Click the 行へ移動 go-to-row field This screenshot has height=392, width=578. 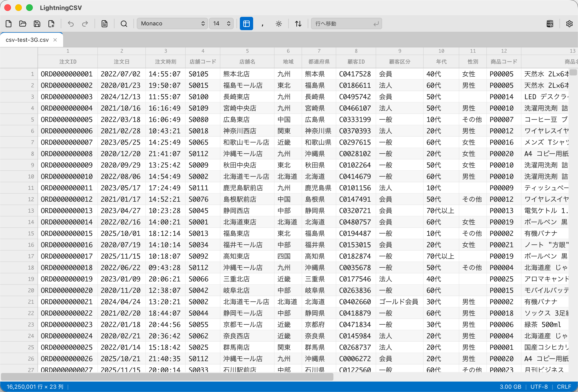(346, 24)
